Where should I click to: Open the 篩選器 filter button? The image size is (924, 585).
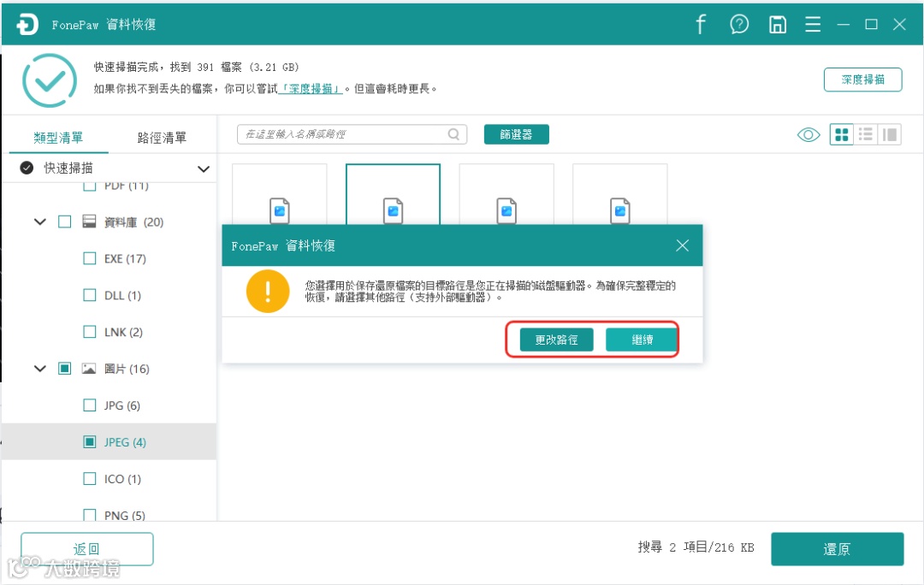point(516,134)
